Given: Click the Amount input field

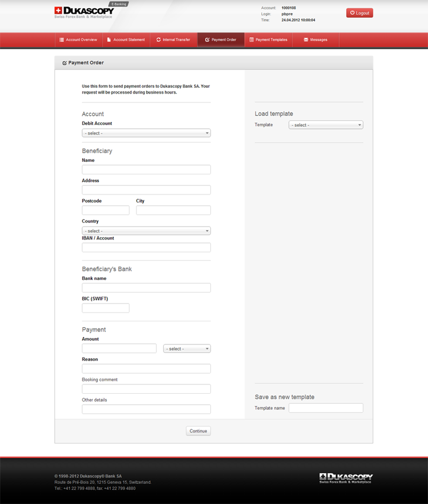Looking at the screenshot, I should click(119, 349).
